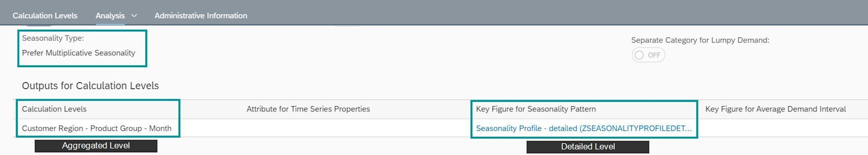Go to Administrative Information tab
Image resolution: width=868 pixels, height=155 pixels.
(x=201, y=15)
